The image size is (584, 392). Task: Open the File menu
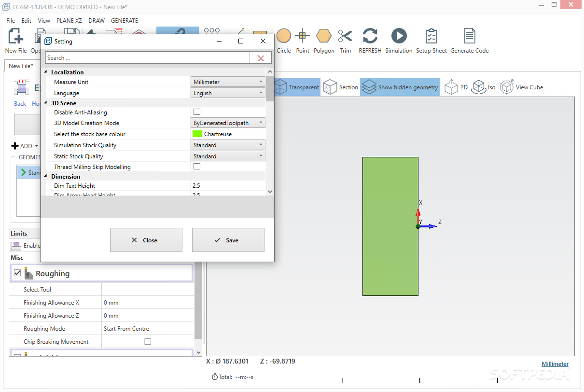[11, 21]
